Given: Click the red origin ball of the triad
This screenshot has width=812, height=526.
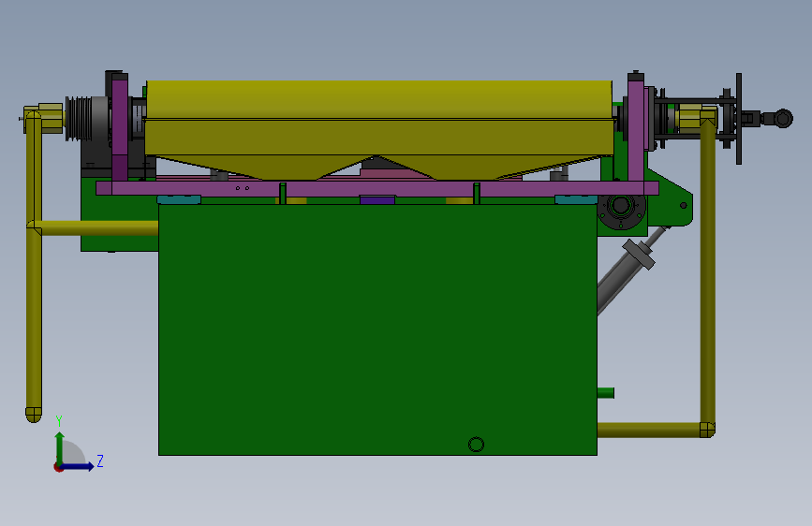Looking at the screenshot, I should pos(58,467).
